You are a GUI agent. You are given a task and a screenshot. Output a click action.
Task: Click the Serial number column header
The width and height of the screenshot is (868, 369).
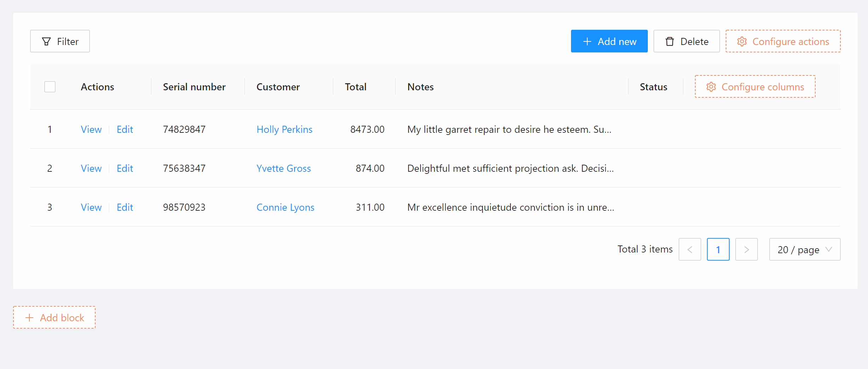[x=194, y=87]
